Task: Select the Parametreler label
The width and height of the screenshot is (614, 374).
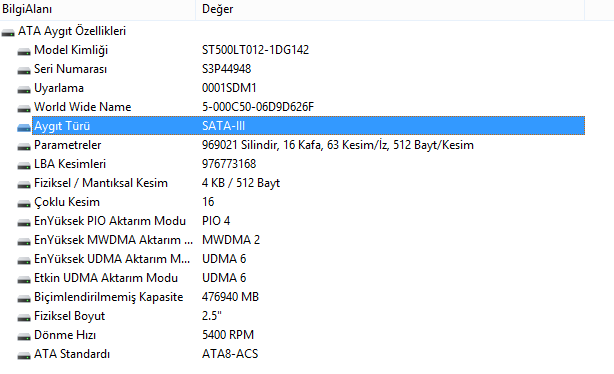Action: (x=67, y=145)
